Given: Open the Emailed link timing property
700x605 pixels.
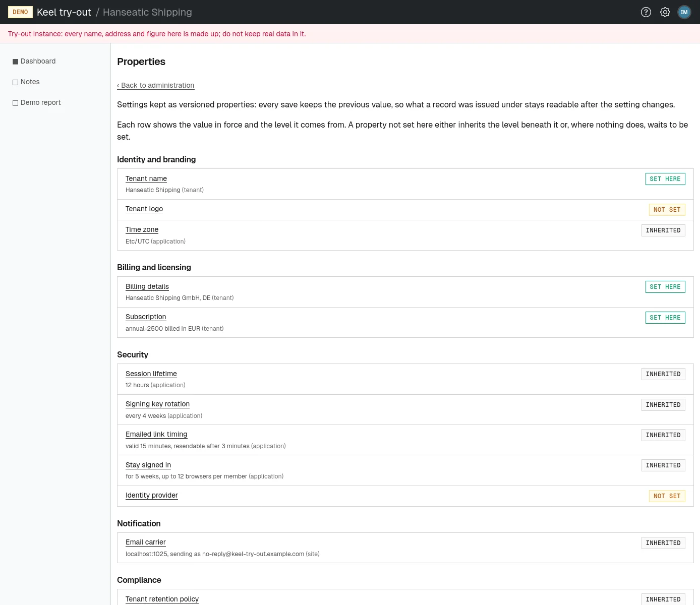Looking at the screenshot, I should click(156, 434).
